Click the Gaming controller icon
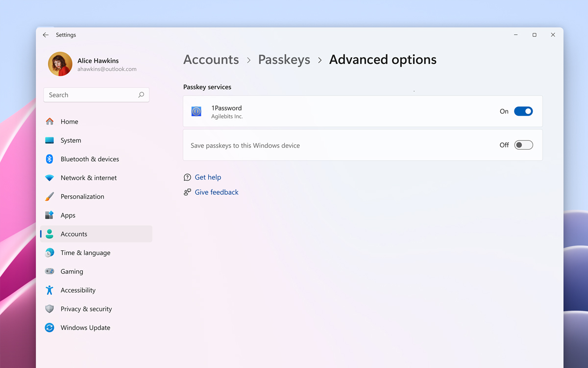This screenshot has height=368, width=588. [49, 271]
